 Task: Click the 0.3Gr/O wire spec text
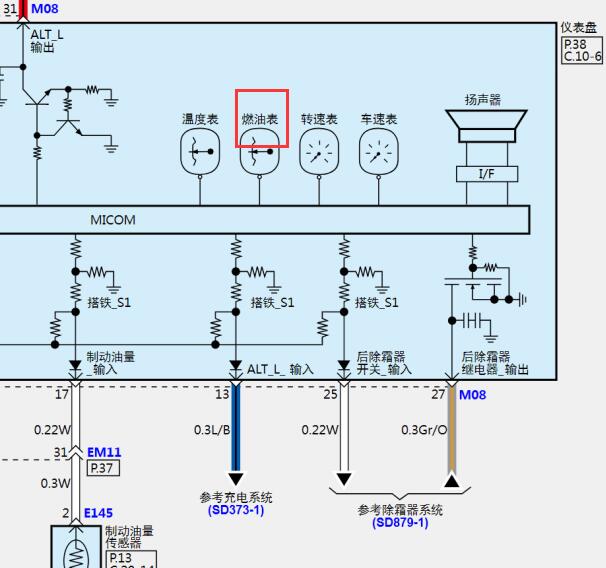click(x=424, y=430)
